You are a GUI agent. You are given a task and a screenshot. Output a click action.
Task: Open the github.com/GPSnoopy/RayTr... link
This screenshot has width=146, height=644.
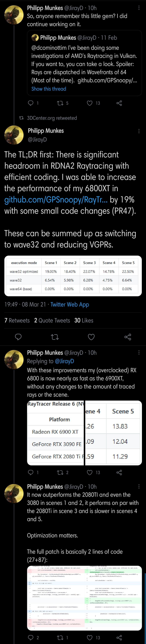(56, 199)
